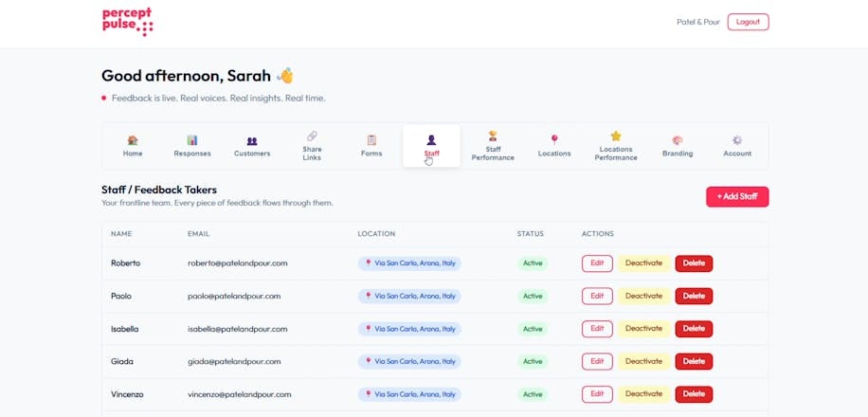868x417 pixels.
Task: Delete Paolo from staff
Action: (694, 296)
